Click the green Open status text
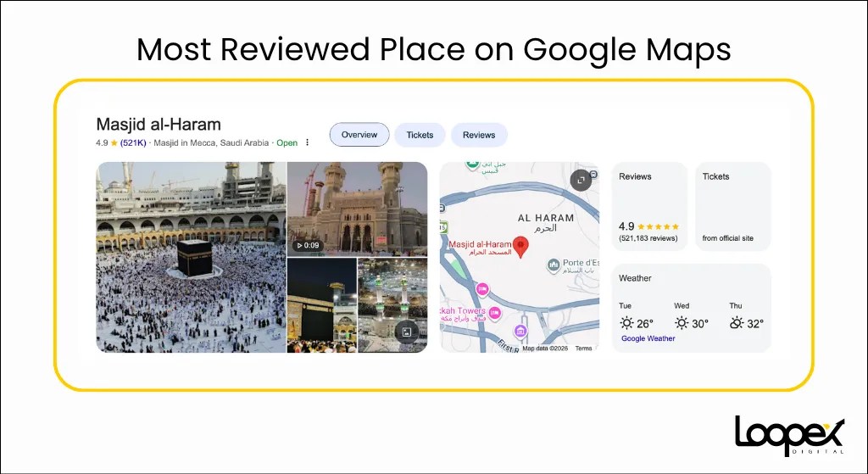Viewport: 868px width, 474px height. click(287, 142)
